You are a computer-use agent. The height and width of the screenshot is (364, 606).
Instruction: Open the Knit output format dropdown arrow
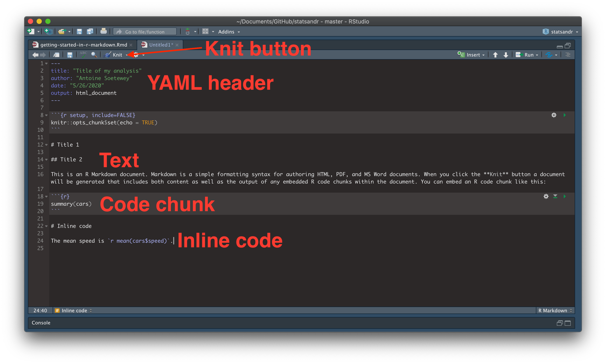(x=127, y=55)
